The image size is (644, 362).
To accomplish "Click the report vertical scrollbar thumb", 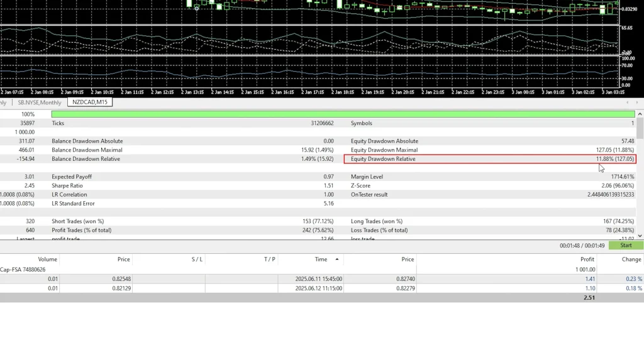I will click(x=640, y=129).
